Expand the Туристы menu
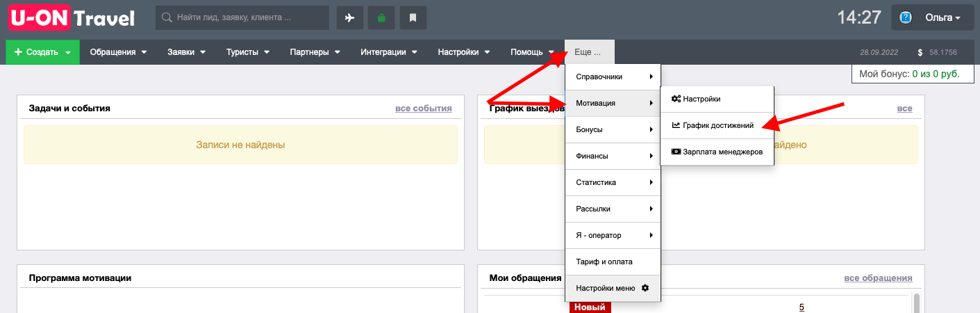The width and height of the screenshot is (980, 313). click(x=248, y=52)
